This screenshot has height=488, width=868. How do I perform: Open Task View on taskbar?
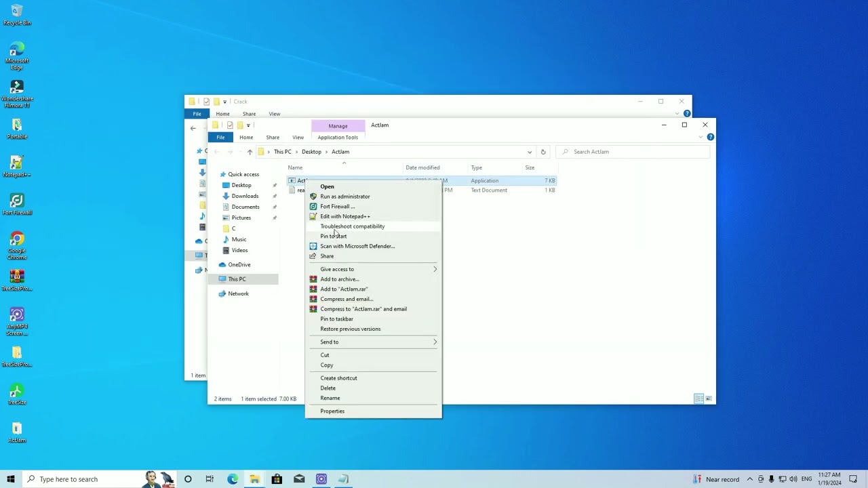[210, 479]
